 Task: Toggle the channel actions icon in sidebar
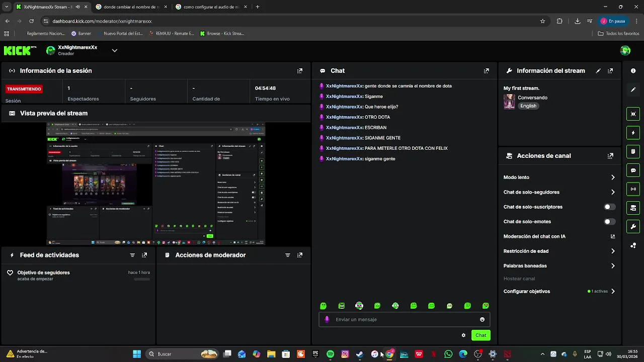(x=633, y=208)
